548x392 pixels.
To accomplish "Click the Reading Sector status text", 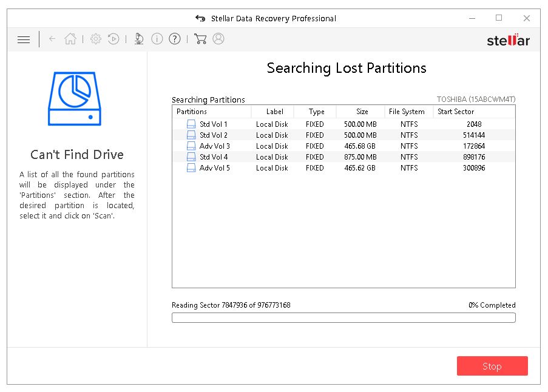I will pos(231,305).
